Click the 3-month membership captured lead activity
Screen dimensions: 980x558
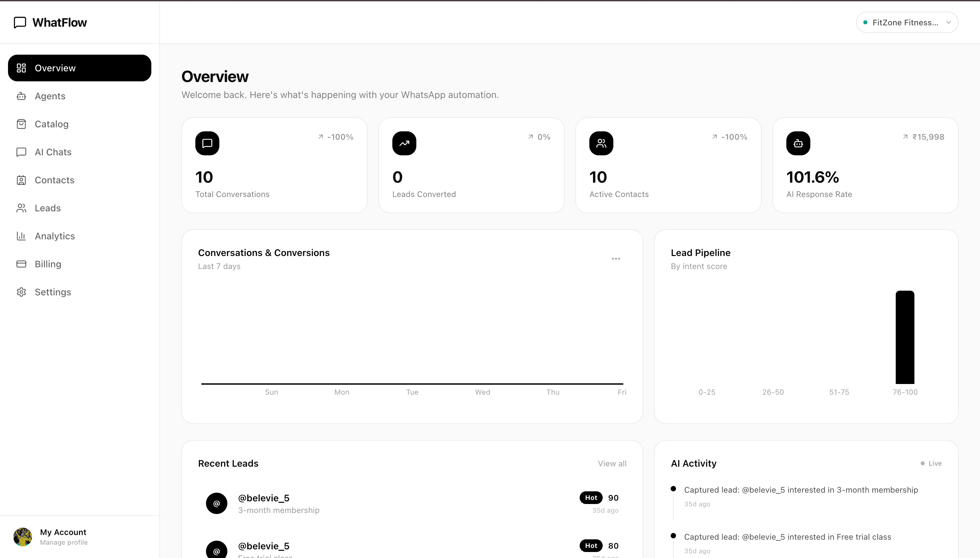(x=801, y=490)
